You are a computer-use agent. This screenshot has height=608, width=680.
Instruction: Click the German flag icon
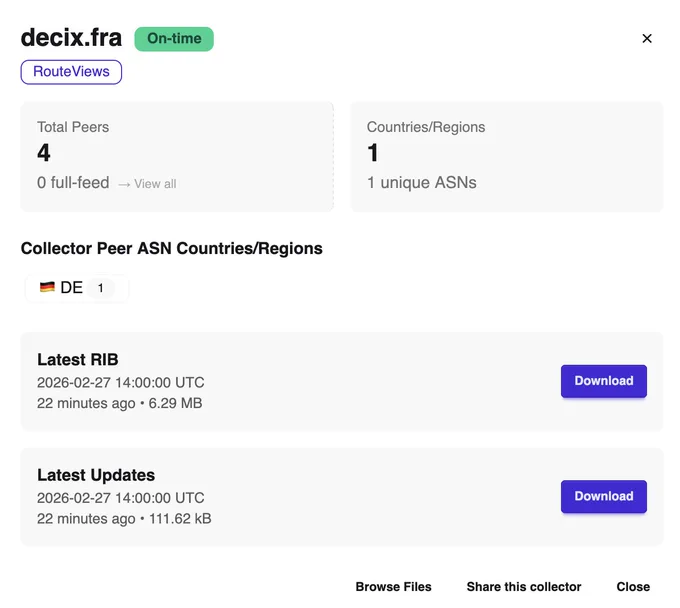coord(47,287)
